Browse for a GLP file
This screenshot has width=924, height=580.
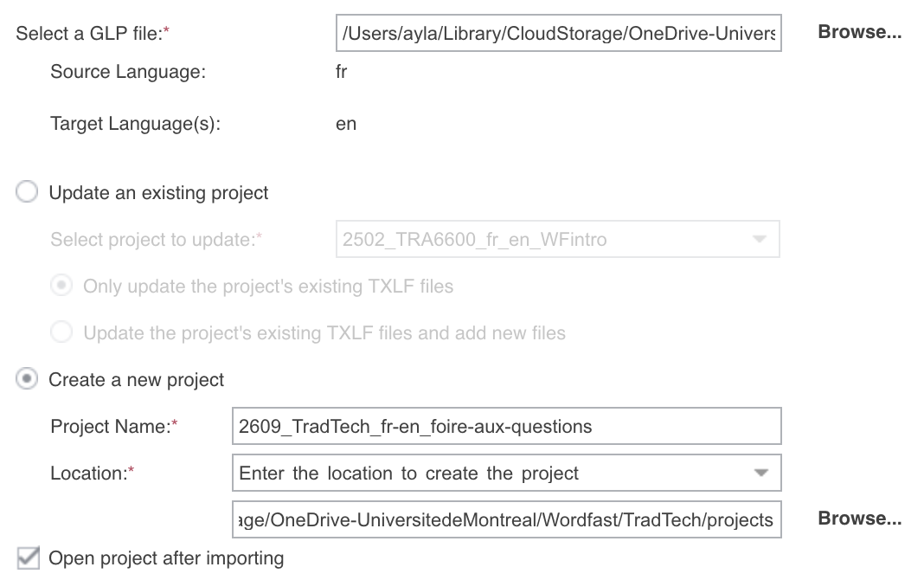[859, 32]
